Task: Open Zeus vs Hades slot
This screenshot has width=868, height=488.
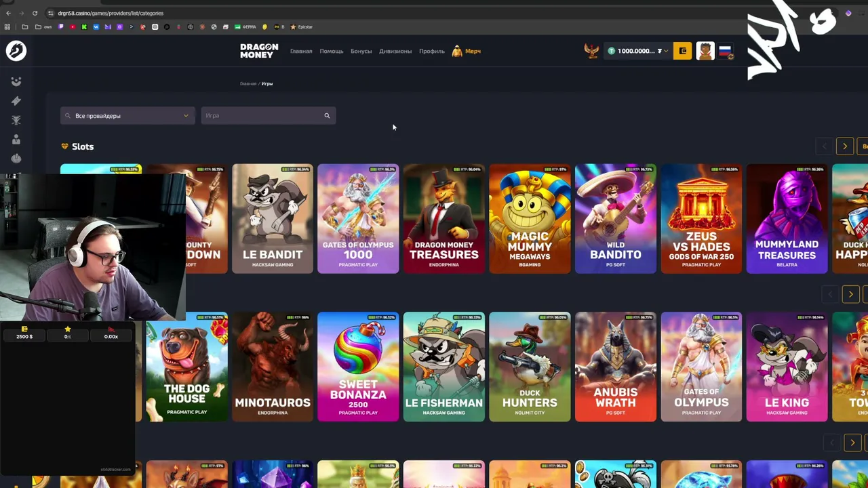Action: [x=701, y=219]
